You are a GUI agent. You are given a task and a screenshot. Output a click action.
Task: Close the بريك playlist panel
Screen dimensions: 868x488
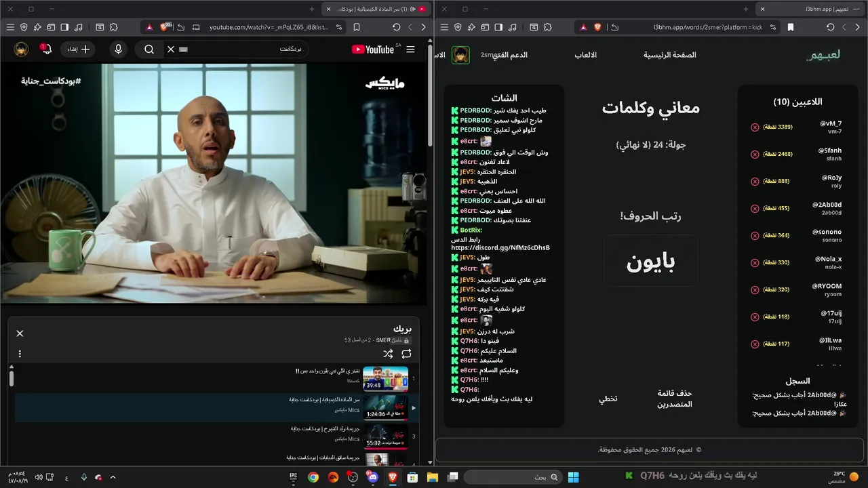point(20,333)
